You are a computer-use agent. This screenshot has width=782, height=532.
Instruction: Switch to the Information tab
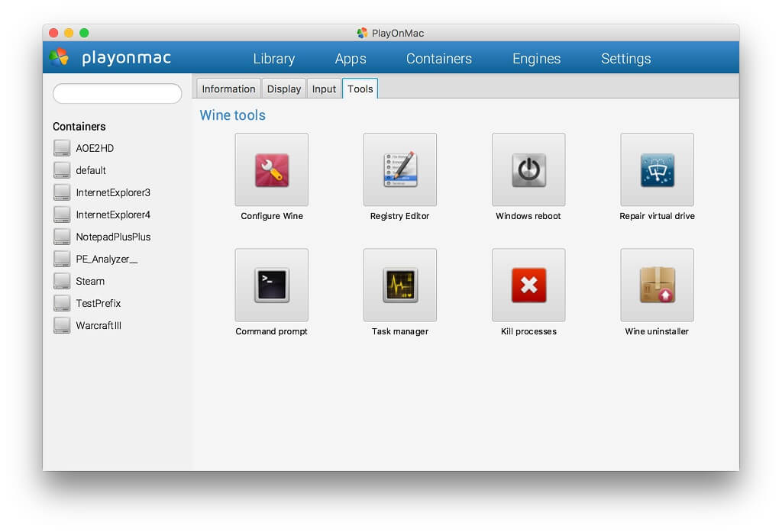click(228, 89)
